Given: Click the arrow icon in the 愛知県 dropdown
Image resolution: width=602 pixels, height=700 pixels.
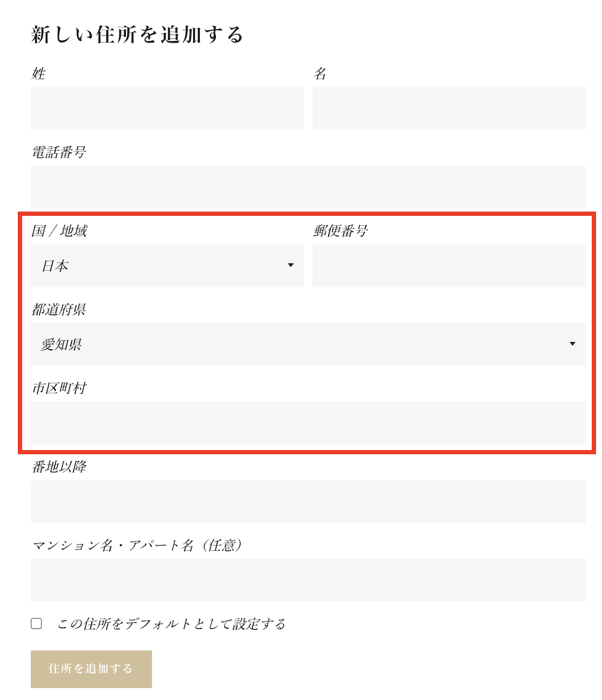Looking at the screenshot, I should coord(572,344).
